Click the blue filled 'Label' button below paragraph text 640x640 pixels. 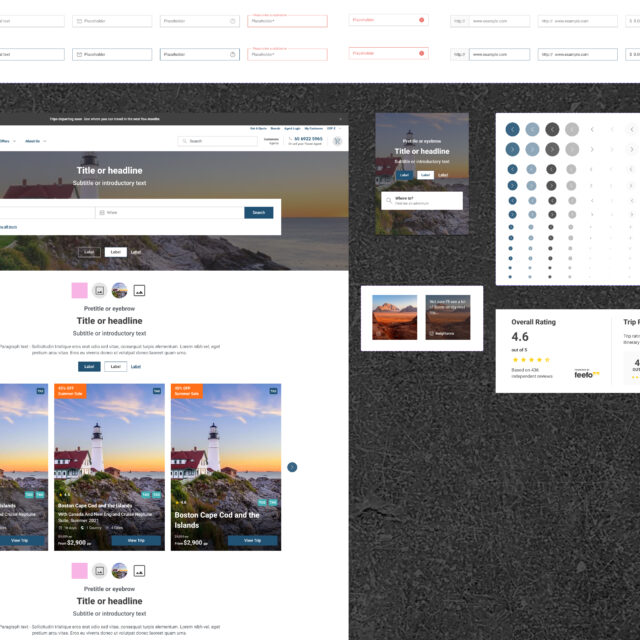[x=89, y=367]
